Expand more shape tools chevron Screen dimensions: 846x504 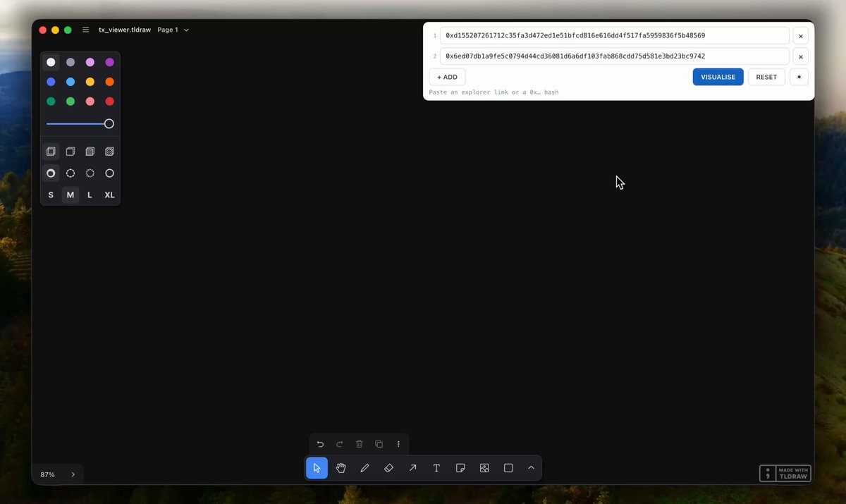click(531, 468)
